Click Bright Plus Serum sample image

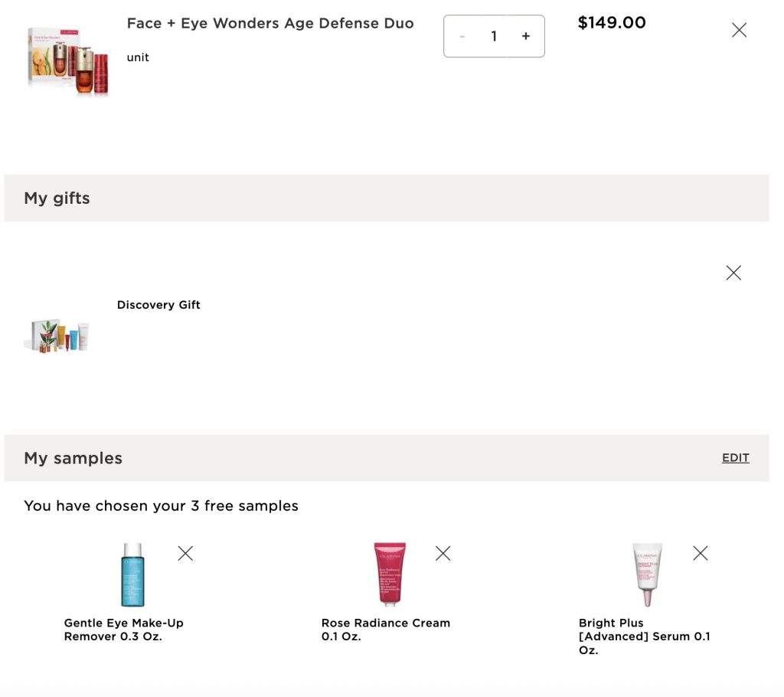(647, 574)
